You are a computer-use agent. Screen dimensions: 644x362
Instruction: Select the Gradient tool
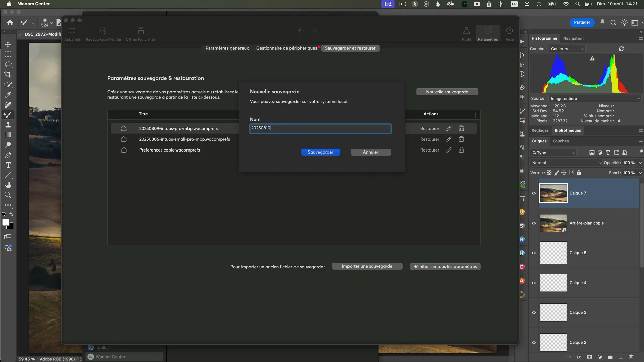pyautogui.click(x=8, y=135)
